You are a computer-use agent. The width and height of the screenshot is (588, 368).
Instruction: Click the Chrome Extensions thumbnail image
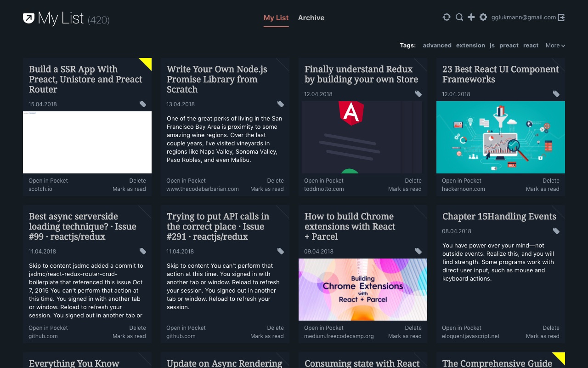click(x=362, y=289)
